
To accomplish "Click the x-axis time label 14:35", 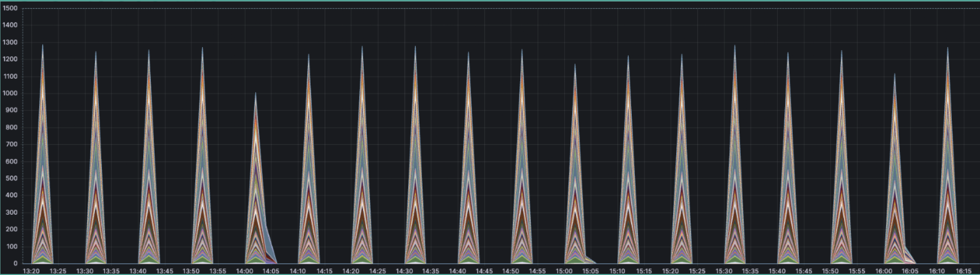I will (431, 271).
